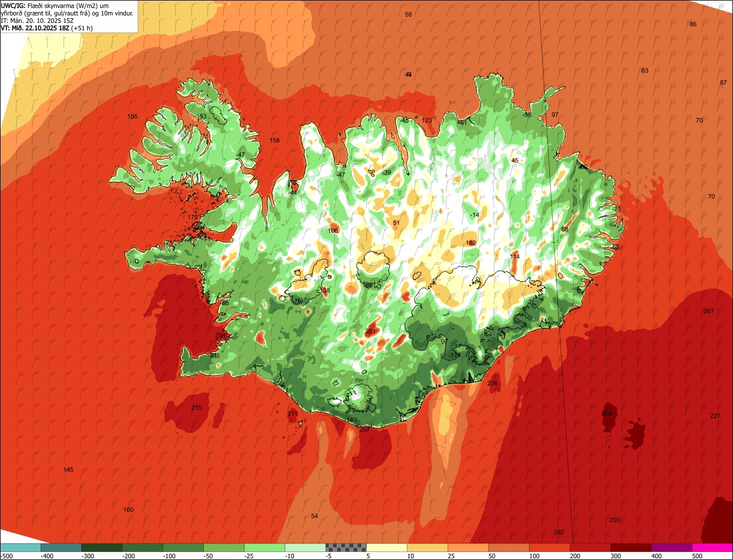The height and width of the screenshot is (560, 733).
Task: Click the map value '140' on the south coast
Action: click(352, 420)
